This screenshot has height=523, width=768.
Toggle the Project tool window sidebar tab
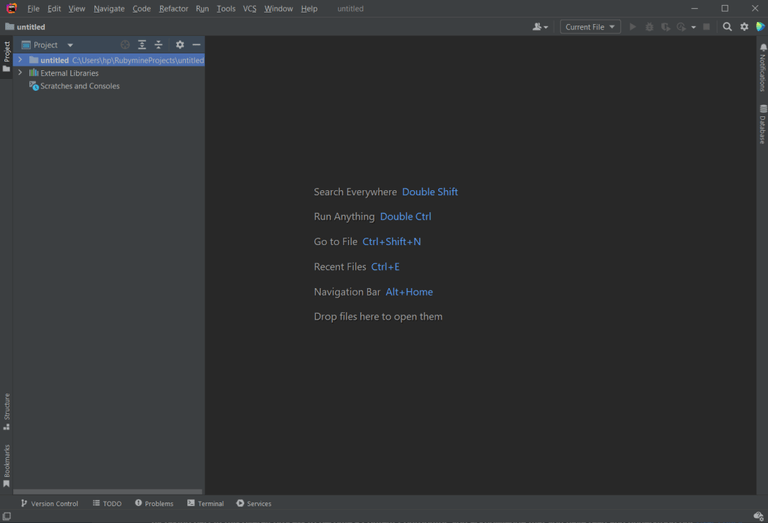[x=6, y=56]
